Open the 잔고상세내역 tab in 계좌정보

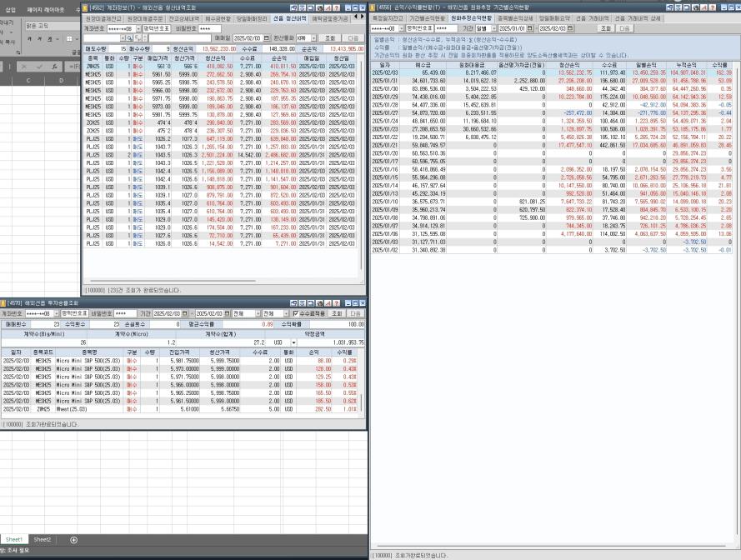pyautogui.click(x=184, y=18)
